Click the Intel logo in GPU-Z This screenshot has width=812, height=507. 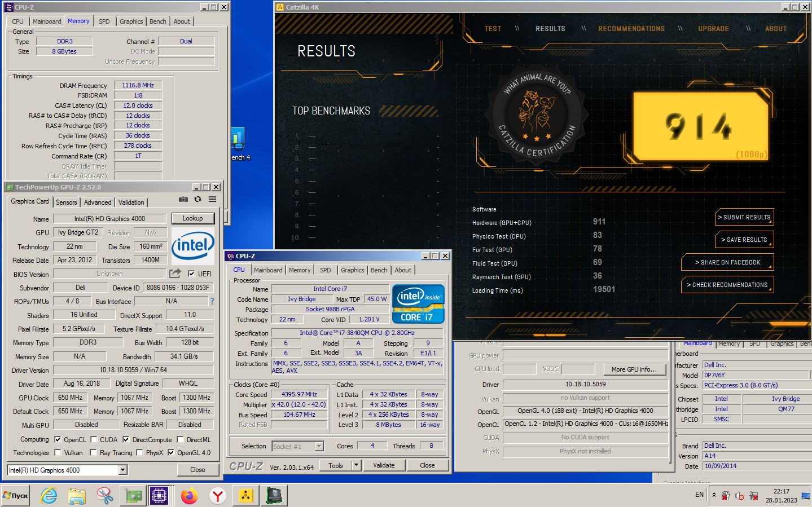[193, 245]
